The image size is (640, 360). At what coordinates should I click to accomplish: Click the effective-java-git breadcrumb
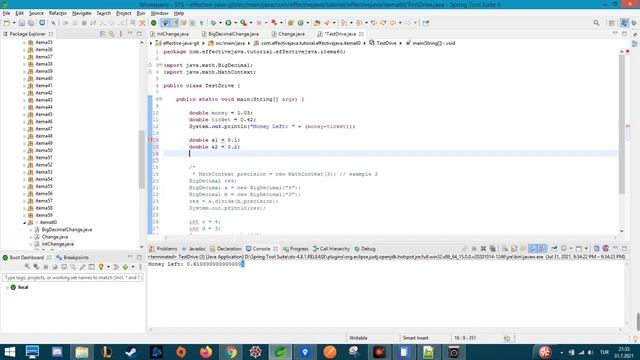pos(178,43)
